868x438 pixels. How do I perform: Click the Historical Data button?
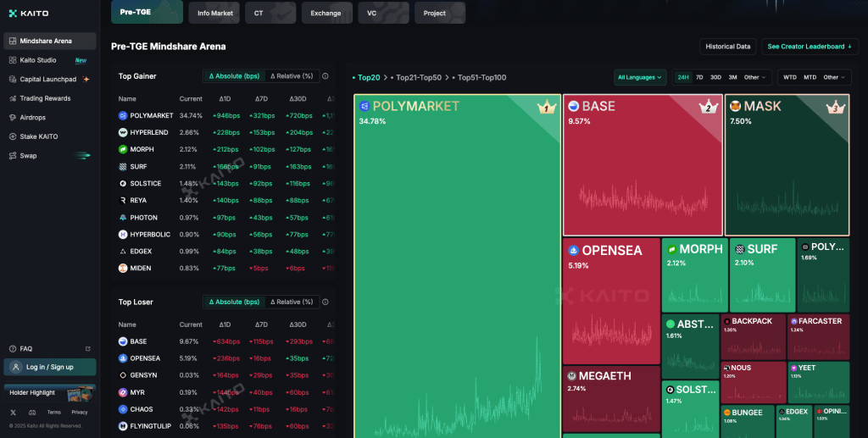point(728,47)
